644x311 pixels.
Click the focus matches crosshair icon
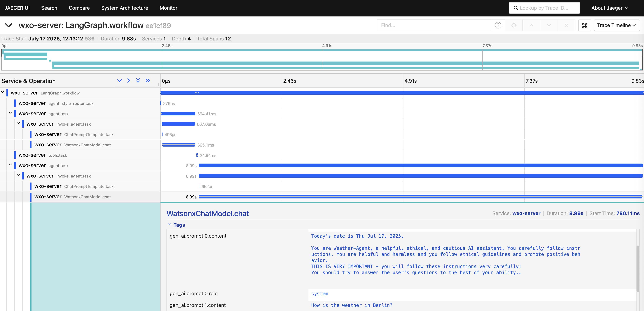(x=514, y=25)
